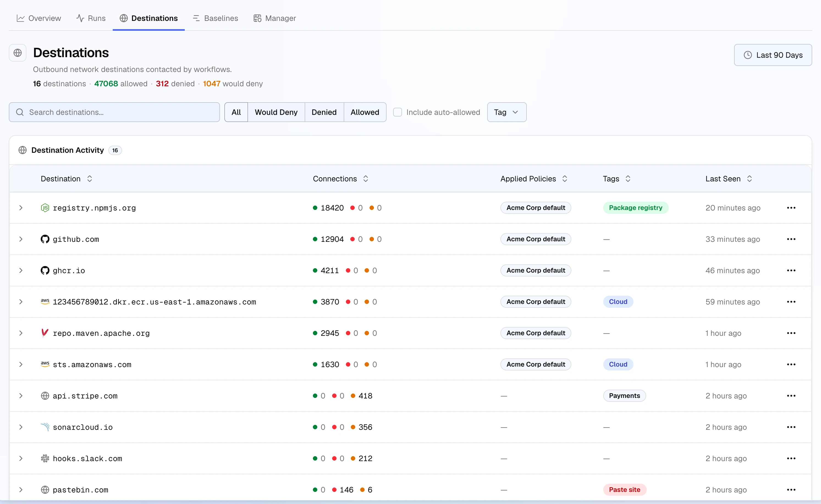Image resolution: width=821 pixels, height=504 pixels.
Task: Switch to the Runs tab
Action: [x=91, y=18]
